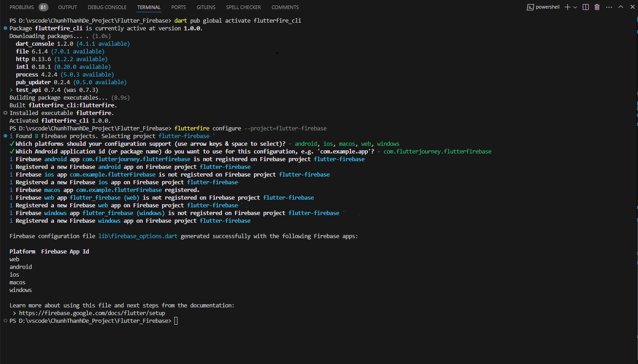Click the 'dart_console 1.2.0' package line
This screenshot has width=638, height=364.
pyautogui.click(x=72, y=44)
